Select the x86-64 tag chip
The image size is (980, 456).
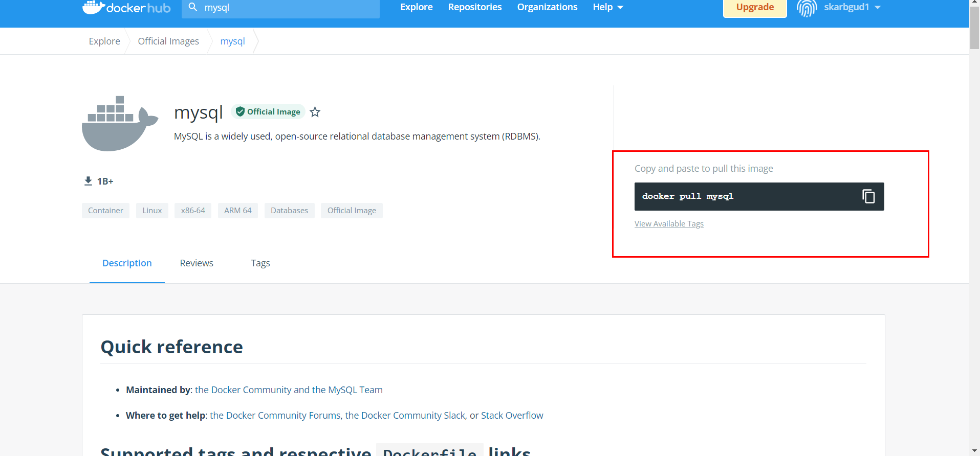coord(193,211)
